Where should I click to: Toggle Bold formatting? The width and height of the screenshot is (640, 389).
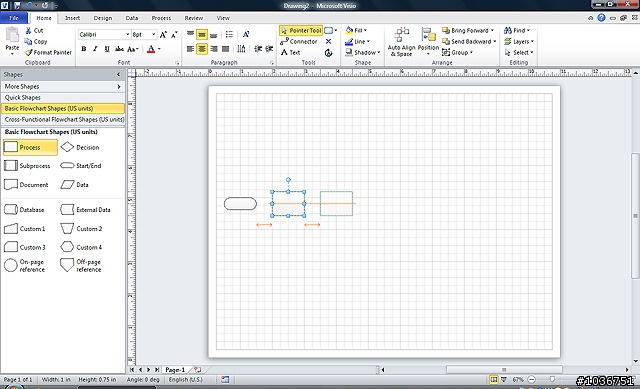[x=84, y=49]
